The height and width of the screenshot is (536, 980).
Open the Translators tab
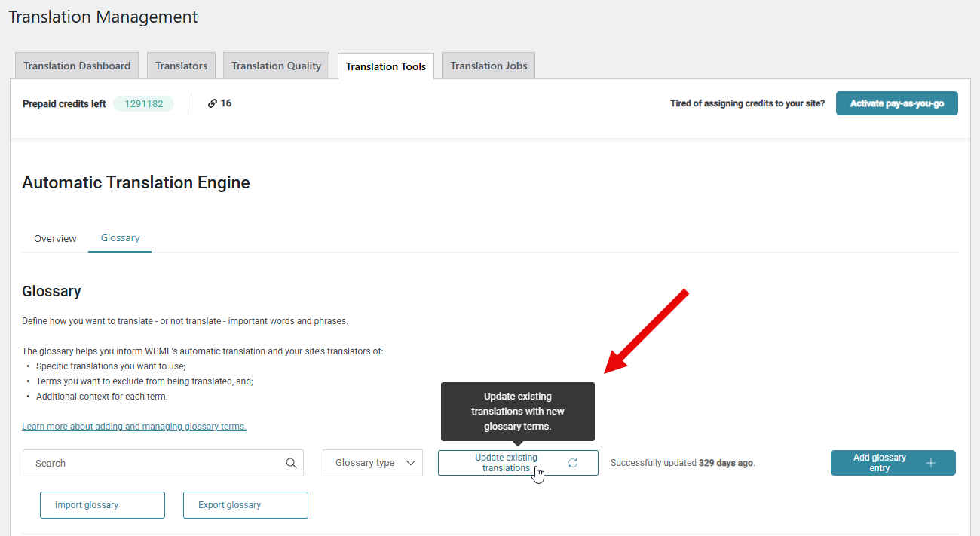tap(181, 66)
